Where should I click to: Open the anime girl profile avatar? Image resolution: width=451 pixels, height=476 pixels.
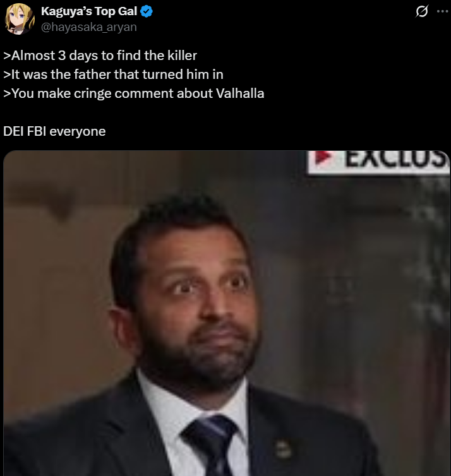tap(20, 19)
